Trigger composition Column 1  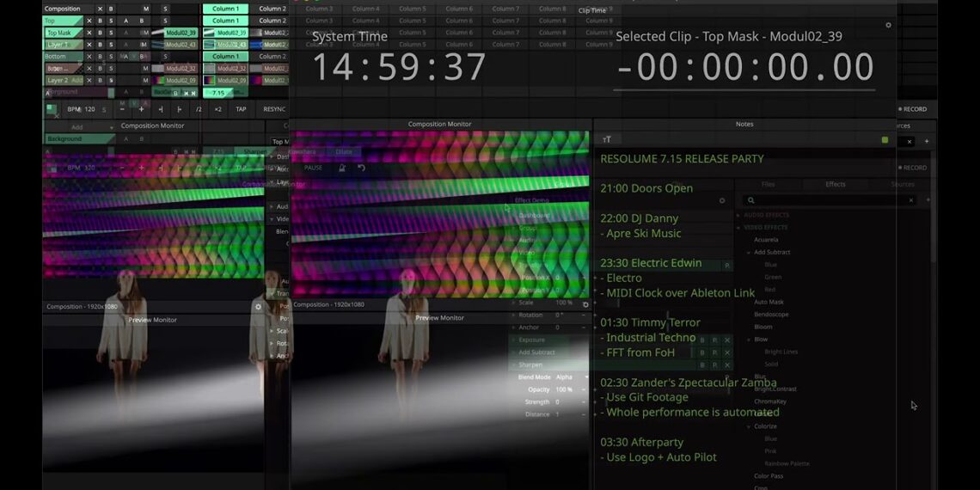point(225,9)
